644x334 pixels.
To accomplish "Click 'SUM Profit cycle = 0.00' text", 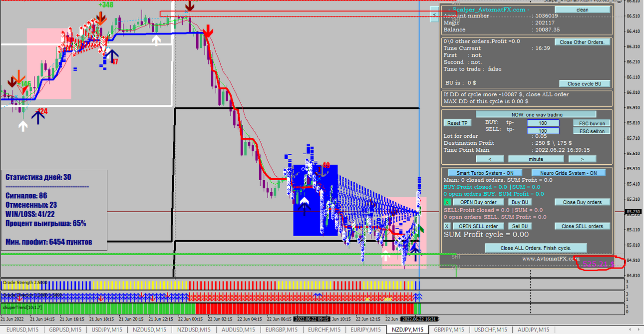I will 486,234.
